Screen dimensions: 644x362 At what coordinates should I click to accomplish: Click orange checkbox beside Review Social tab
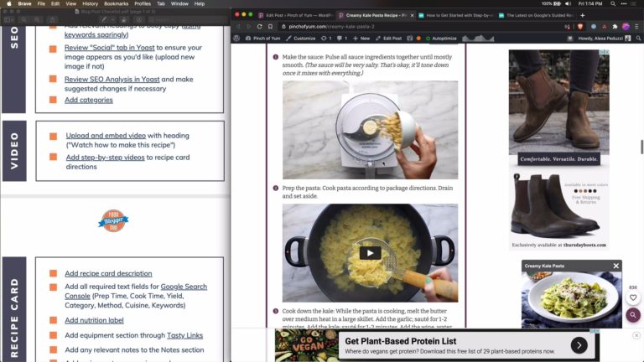point(53,49)
